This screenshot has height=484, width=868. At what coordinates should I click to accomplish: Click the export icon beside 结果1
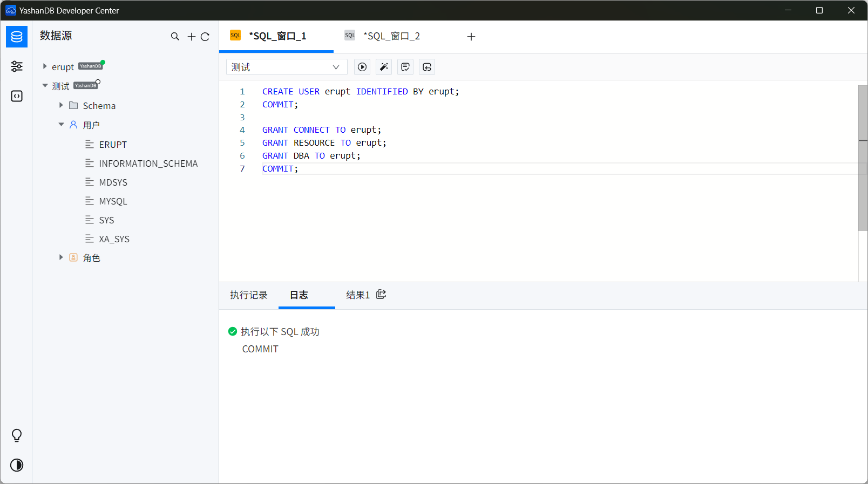(381, 294)
